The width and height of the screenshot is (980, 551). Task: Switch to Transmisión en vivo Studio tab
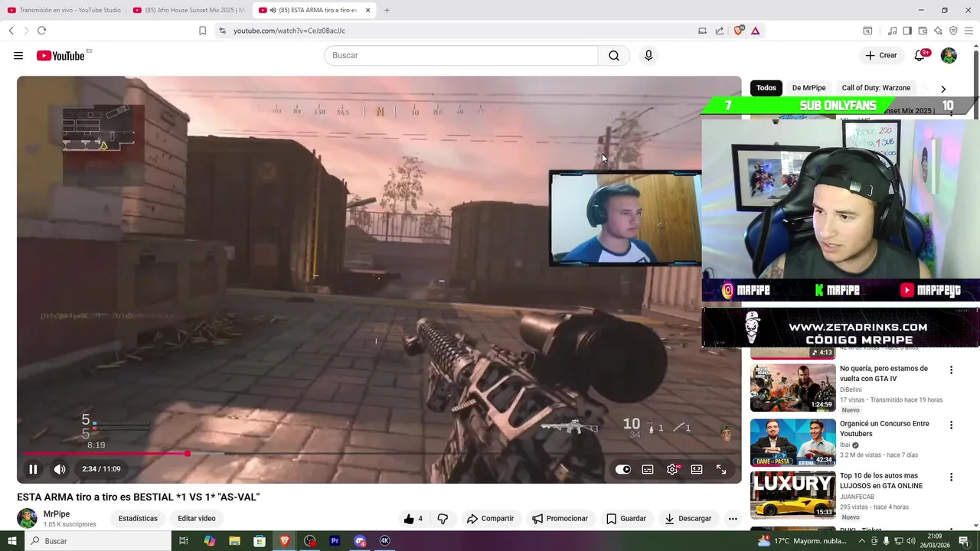pyautogui.click(x=64, y=10)
